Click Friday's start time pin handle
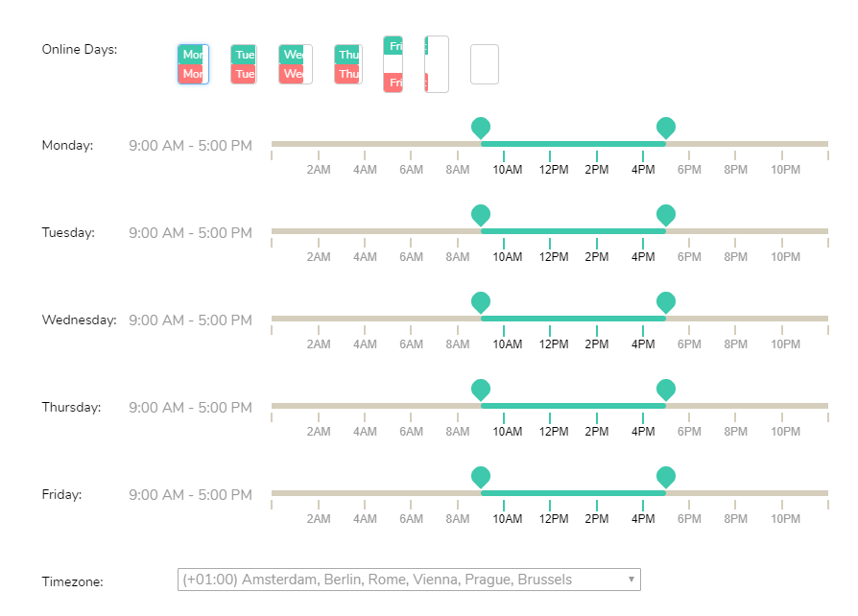Screen dimensions: 858x616 [x=481, y=476]
